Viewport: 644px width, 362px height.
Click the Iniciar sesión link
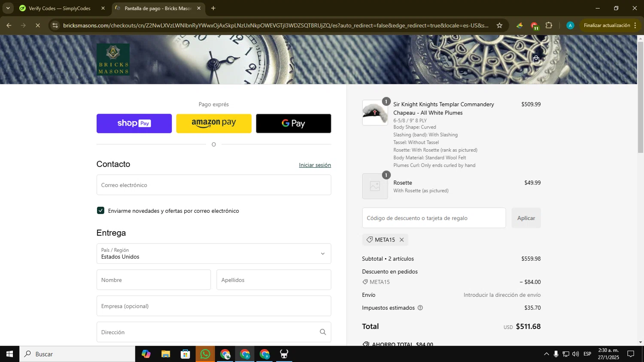(x=315, y=165)
